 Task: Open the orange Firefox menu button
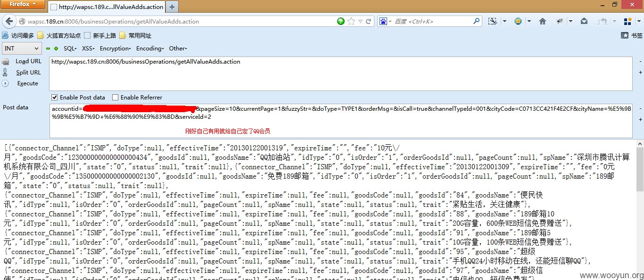(x=23, y=5)
